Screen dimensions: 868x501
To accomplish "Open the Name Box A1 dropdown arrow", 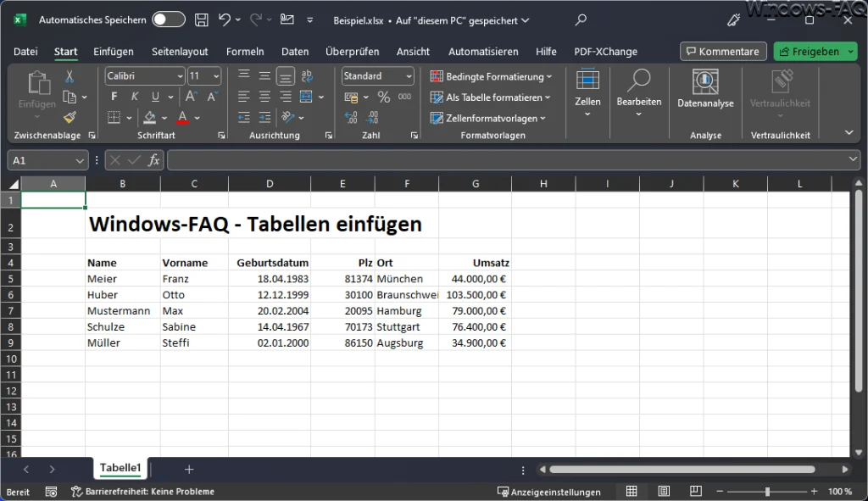I will 79,160.
